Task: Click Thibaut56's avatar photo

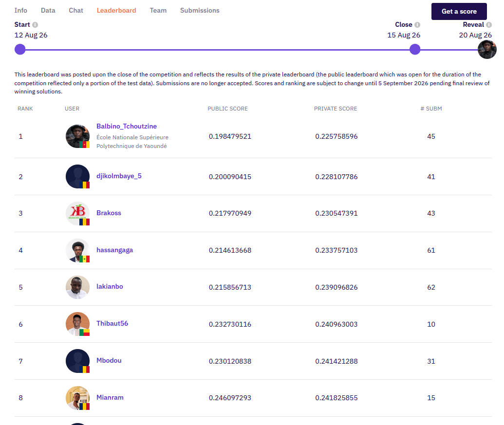Action: (x=77, y=324)
